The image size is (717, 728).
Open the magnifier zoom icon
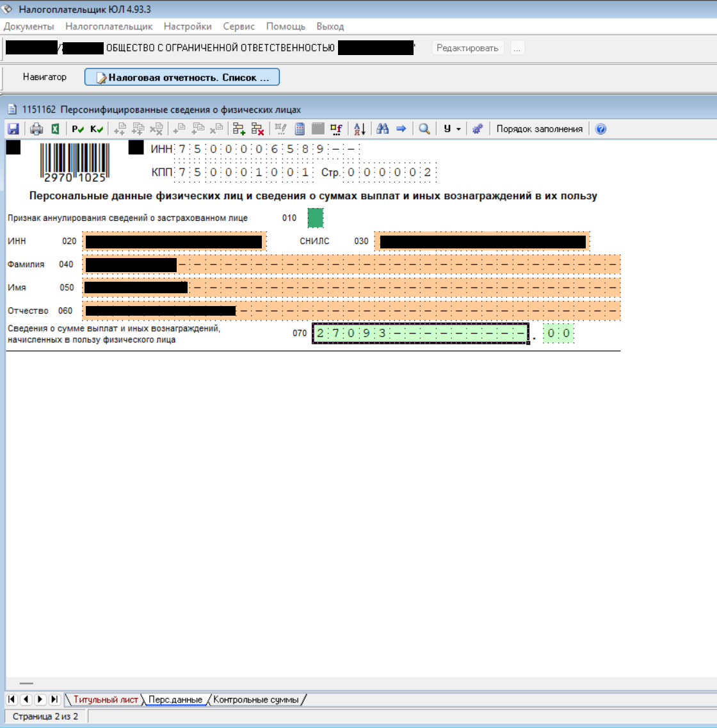coord(424,129)
